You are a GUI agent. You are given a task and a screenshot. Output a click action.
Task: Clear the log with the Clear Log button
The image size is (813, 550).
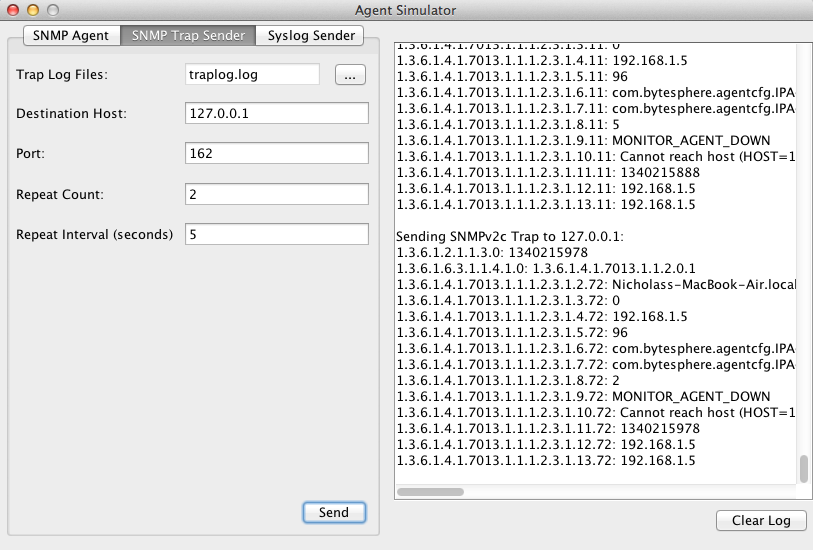click(x=761, y=520)
